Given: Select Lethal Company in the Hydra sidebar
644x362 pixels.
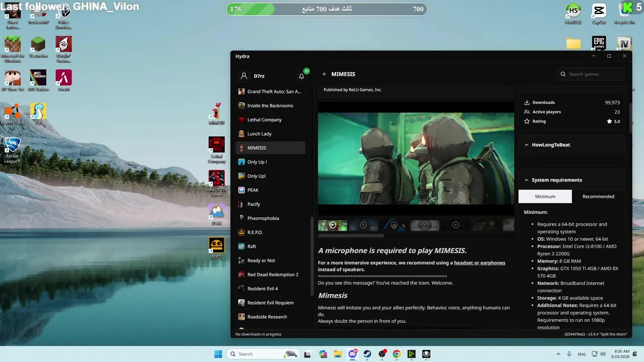Looking at the screenshot, I should tap(270, 120).
